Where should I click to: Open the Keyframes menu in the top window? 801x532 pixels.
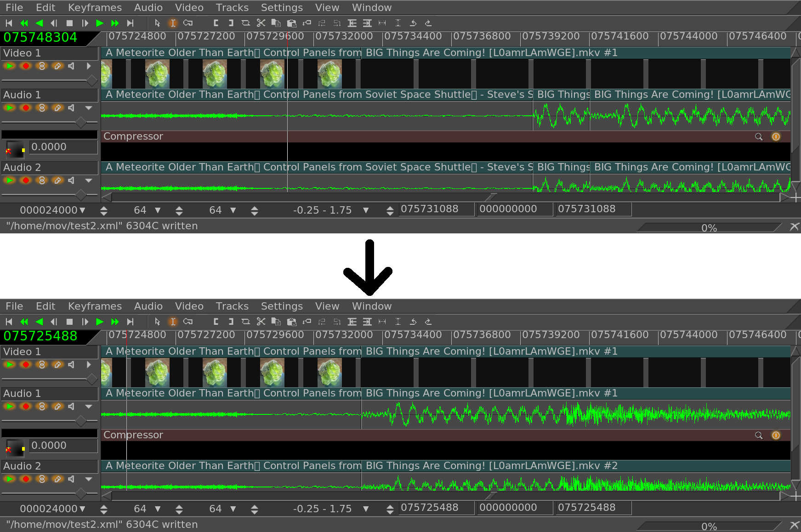coord(95,8)
